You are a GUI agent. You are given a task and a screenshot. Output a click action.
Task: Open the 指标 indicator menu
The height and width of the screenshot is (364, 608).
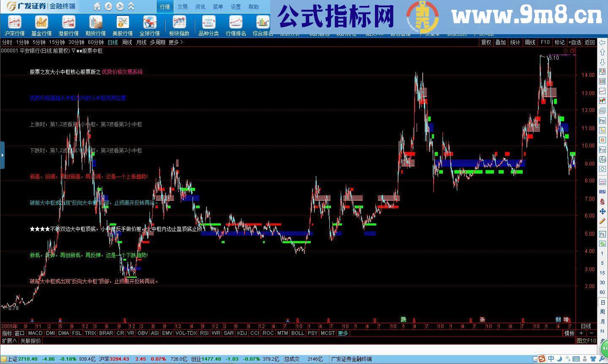click(x=7, y=333)
